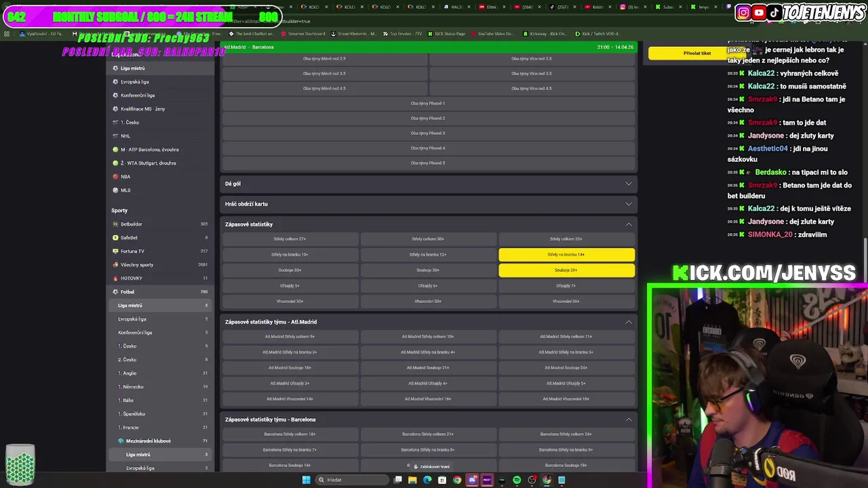
Task: Select Oba týmy Méně než 2.5 bet
Action: 324,59
